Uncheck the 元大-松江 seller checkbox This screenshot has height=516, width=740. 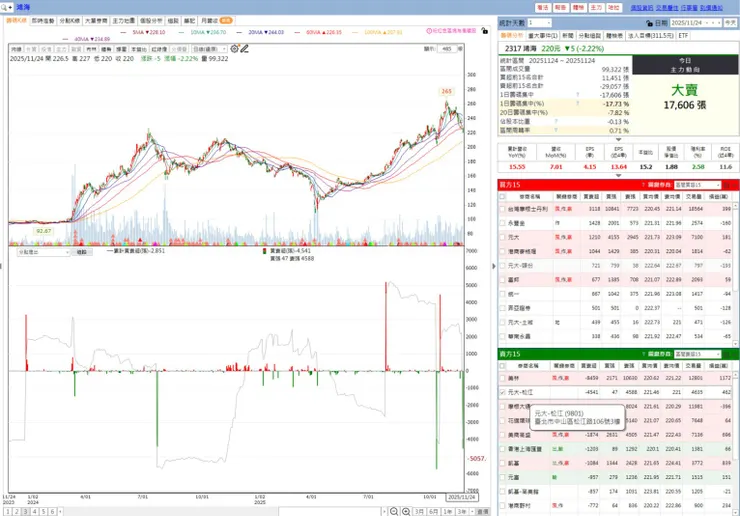coord(503,392)
